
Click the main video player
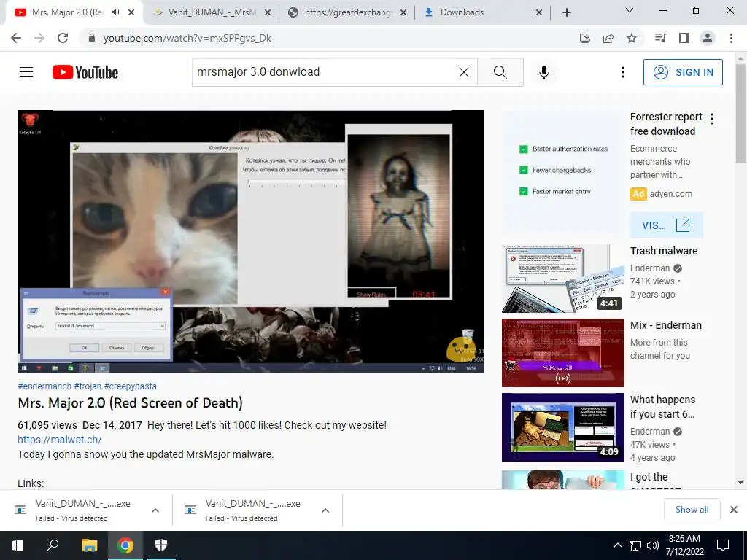[x=251, y=241]
